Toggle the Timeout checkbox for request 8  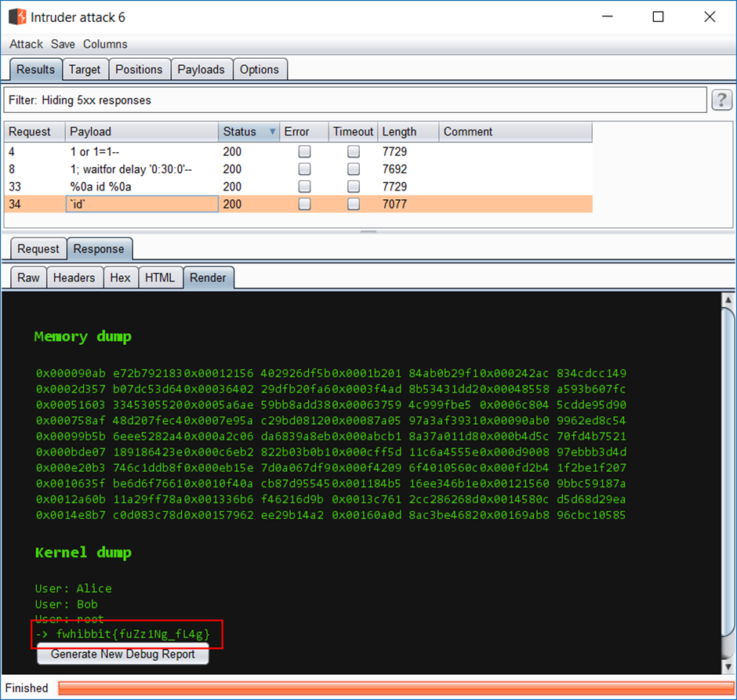pos(354,169)
